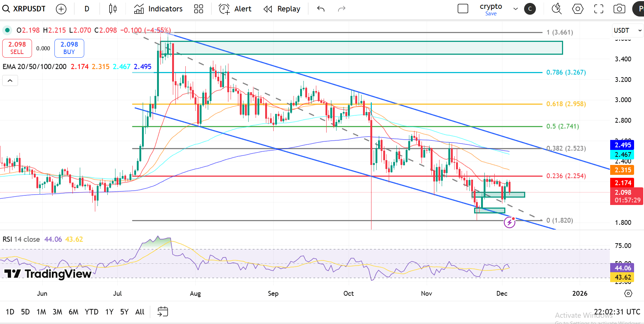
Task: Open chart settings hexagon icon
Action: coord(578,9)
